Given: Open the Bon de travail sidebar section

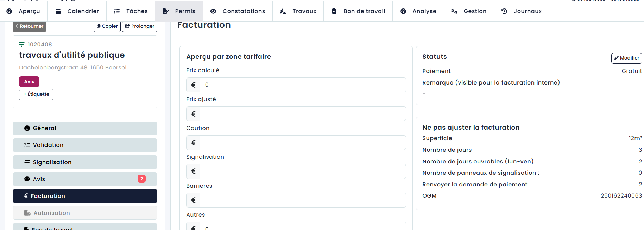Looking at the screenshot, I should (x=85, y=226).
